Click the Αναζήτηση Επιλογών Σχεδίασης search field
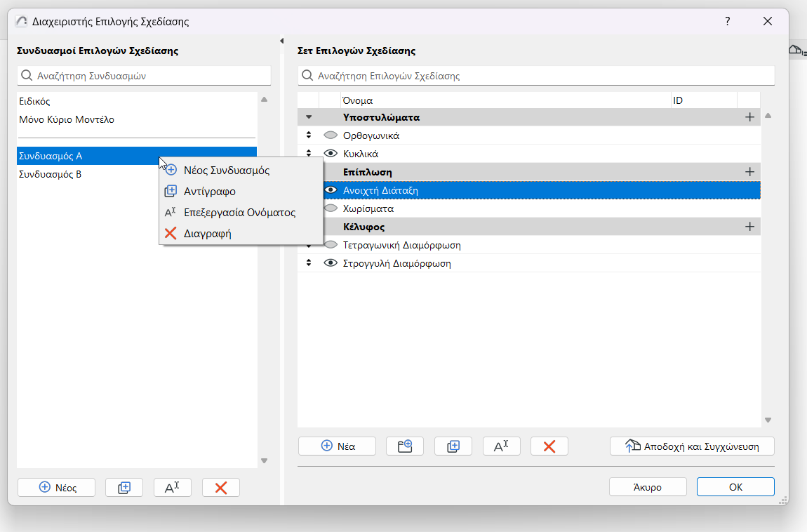The image size is (807, 532). pyautogui.click(x=537, y=76)
